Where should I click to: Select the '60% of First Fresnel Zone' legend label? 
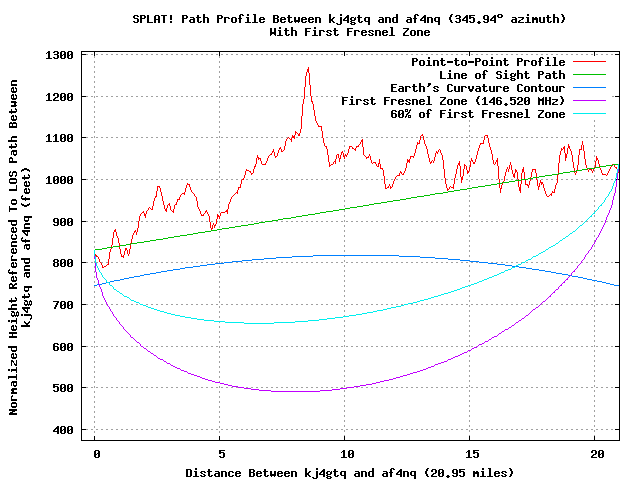[478, 114]
